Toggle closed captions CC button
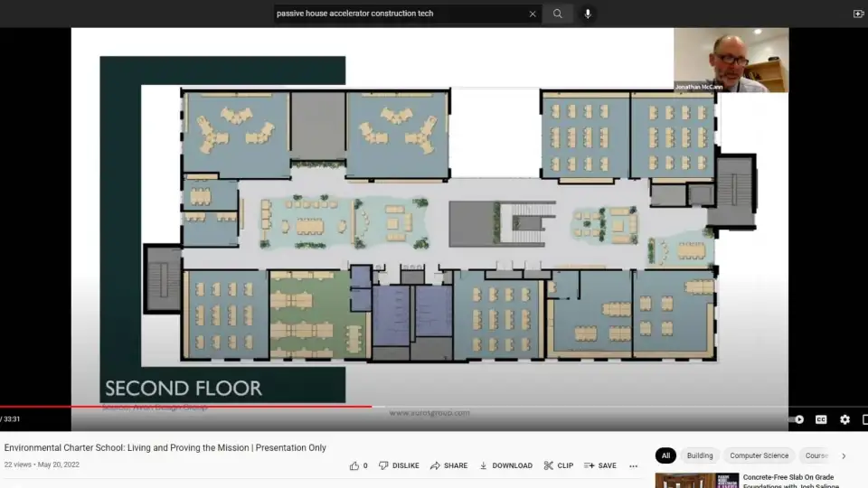 [821, 419]
